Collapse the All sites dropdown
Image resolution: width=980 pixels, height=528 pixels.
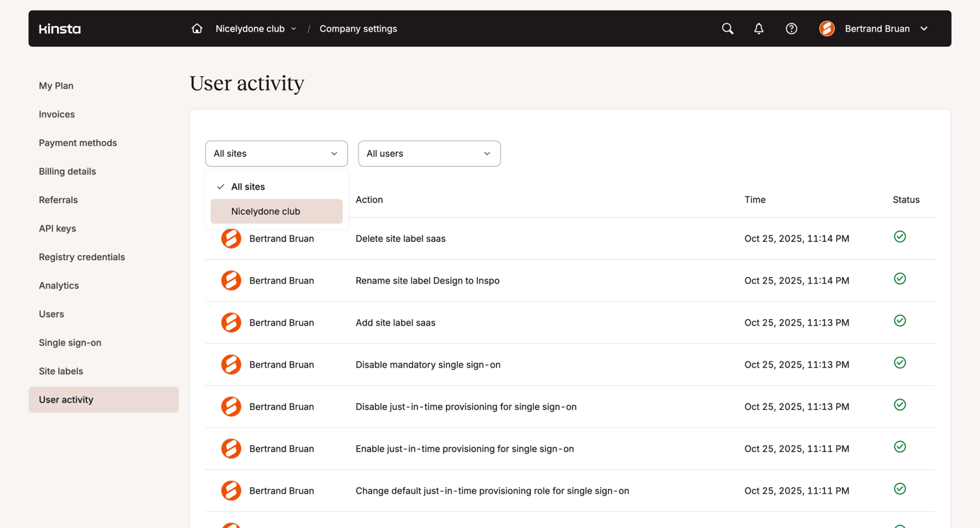pyautogui.click(x=277, y=154)
